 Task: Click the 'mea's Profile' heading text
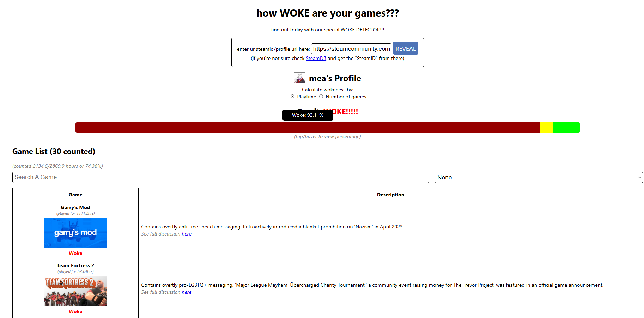point(335,78)
